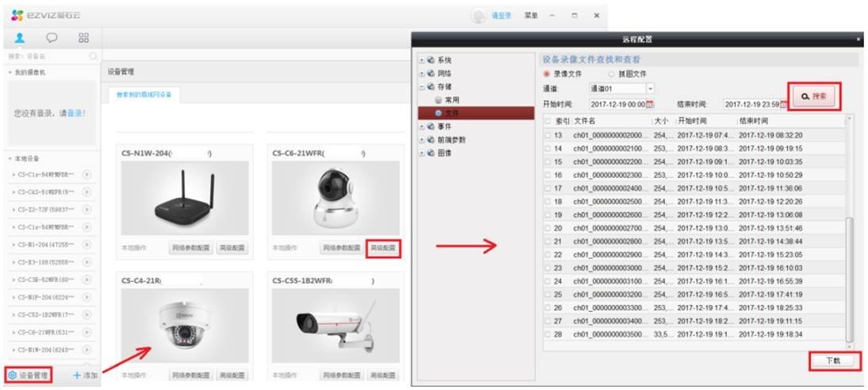Expand the 事件 tree node
868x390 pixels.
tap(422, 126)
